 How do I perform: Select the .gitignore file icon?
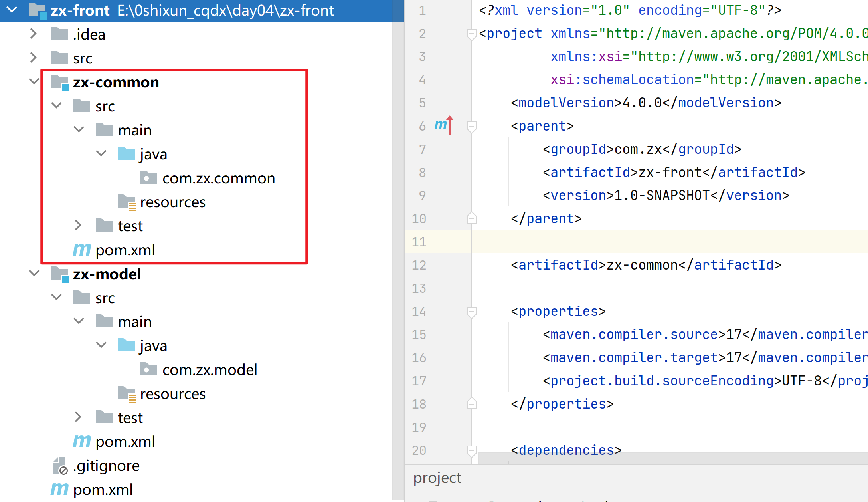pyautogui.click(x=60, y=466)
